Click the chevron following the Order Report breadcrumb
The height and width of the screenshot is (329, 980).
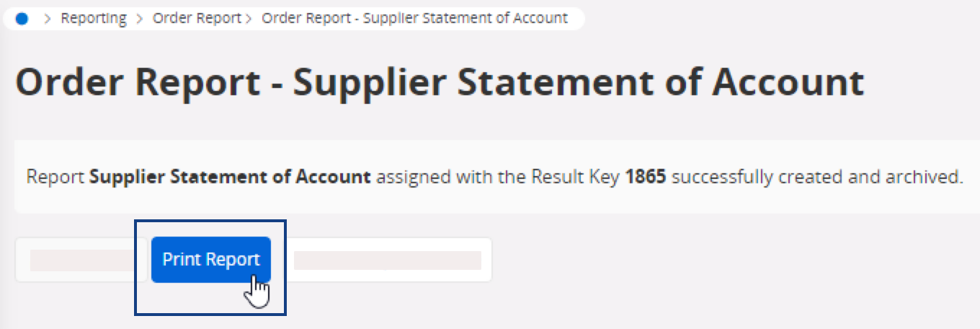pyautogui.click(x=249, y=19)
